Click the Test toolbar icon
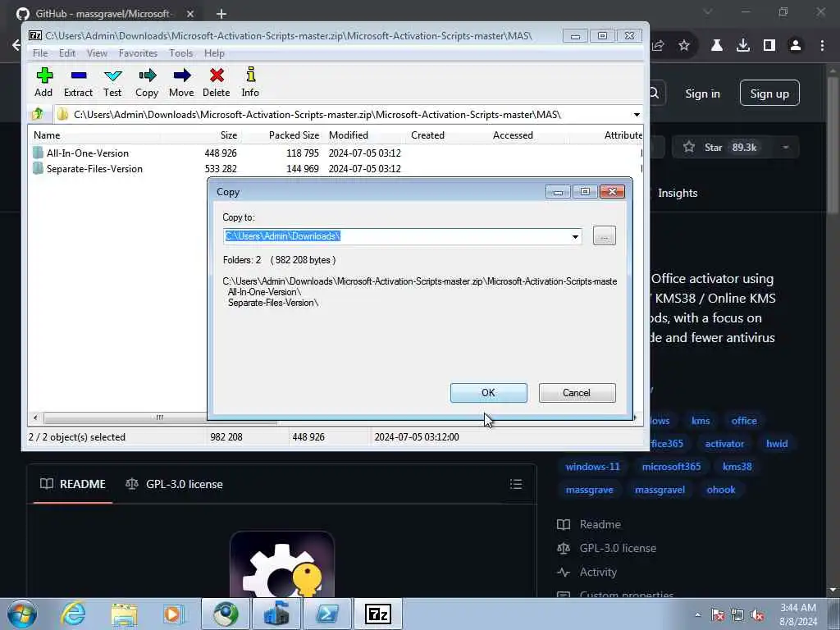Viewport: 840px width, 630px height. coord(112,82)
